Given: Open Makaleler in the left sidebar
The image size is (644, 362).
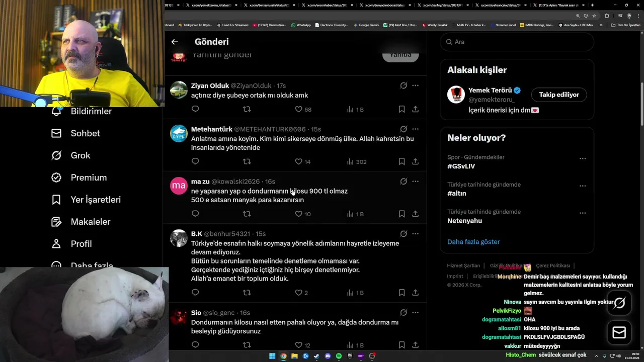Looking at the screenshot, I should click(x=81, y=222).
